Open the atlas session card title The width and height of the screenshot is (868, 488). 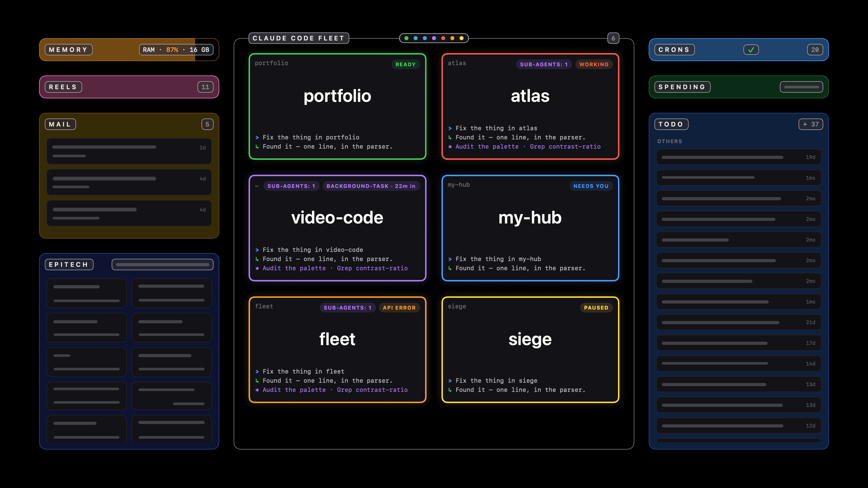(530, 96)
